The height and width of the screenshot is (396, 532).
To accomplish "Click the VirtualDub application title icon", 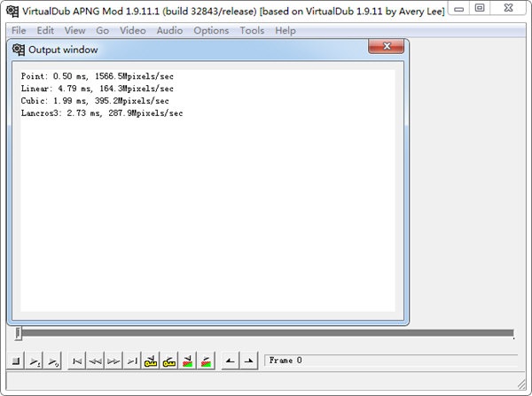I will pyautogui.click(x=12, y=12).
